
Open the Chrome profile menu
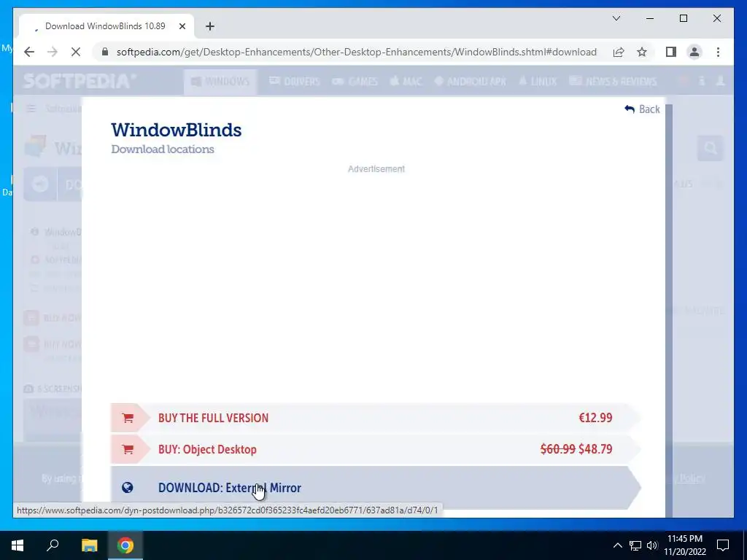(694, 52)
